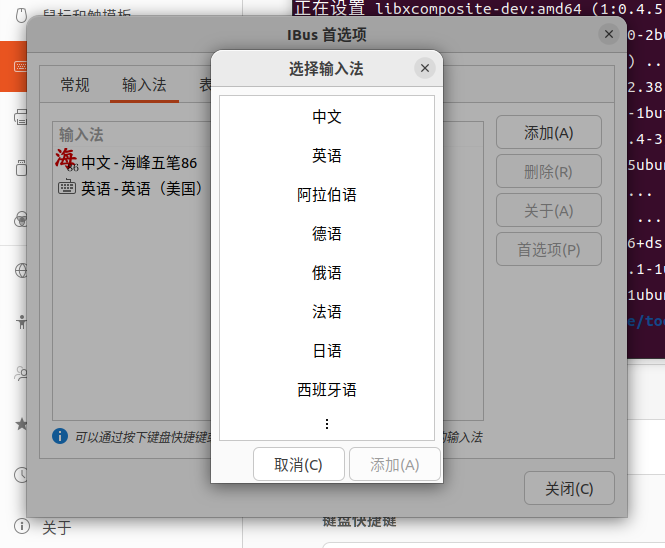Open the region and language globe icon

coord(21,271)
